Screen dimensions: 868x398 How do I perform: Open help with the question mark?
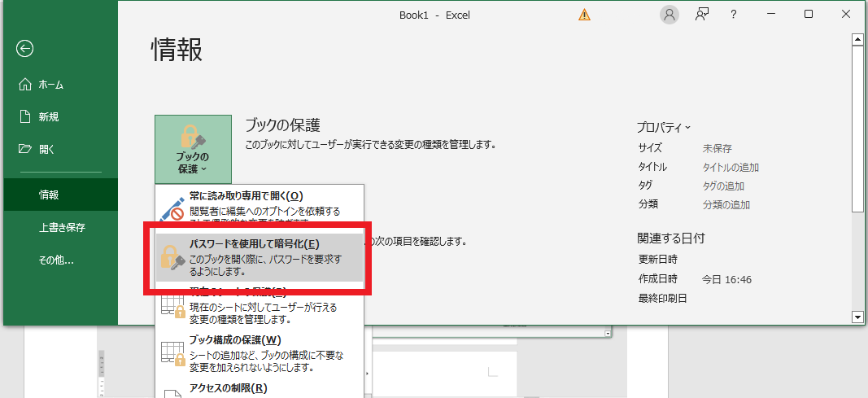pos(734,15)
